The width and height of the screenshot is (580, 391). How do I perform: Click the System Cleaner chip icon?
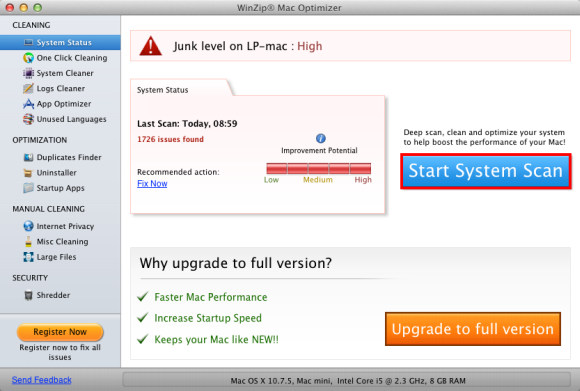(x=28, y=73)
